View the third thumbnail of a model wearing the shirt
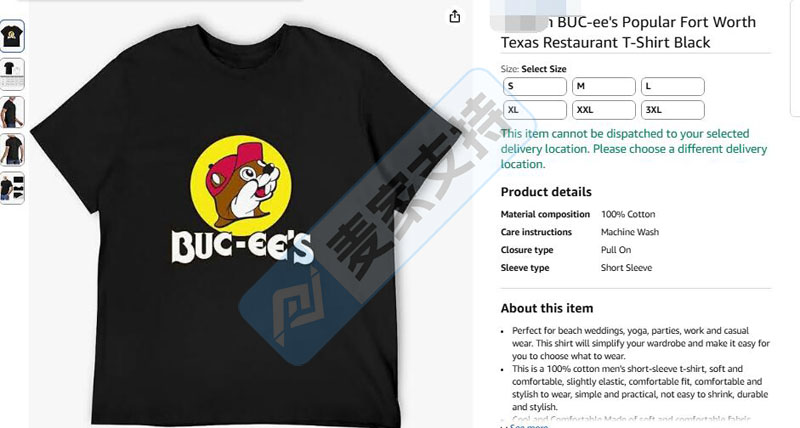The height and width of the screenshot is (428, 800). pos(12,112)
